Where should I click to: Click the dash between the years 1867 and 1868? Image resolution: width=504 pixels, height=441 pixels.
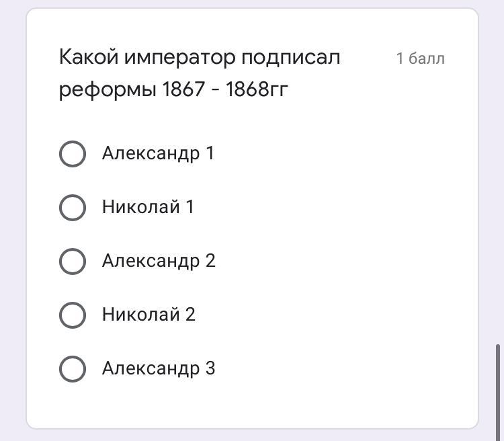(x=215, y=89)
